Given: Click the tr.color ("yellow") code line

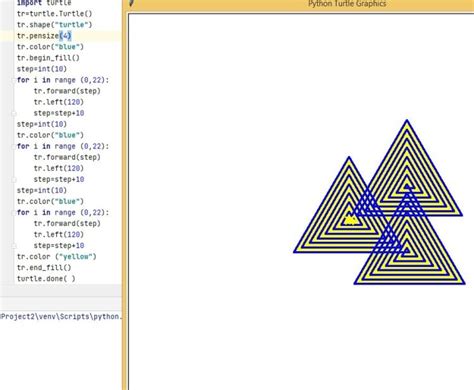Looking at the screenshot, I should point(57,257).
